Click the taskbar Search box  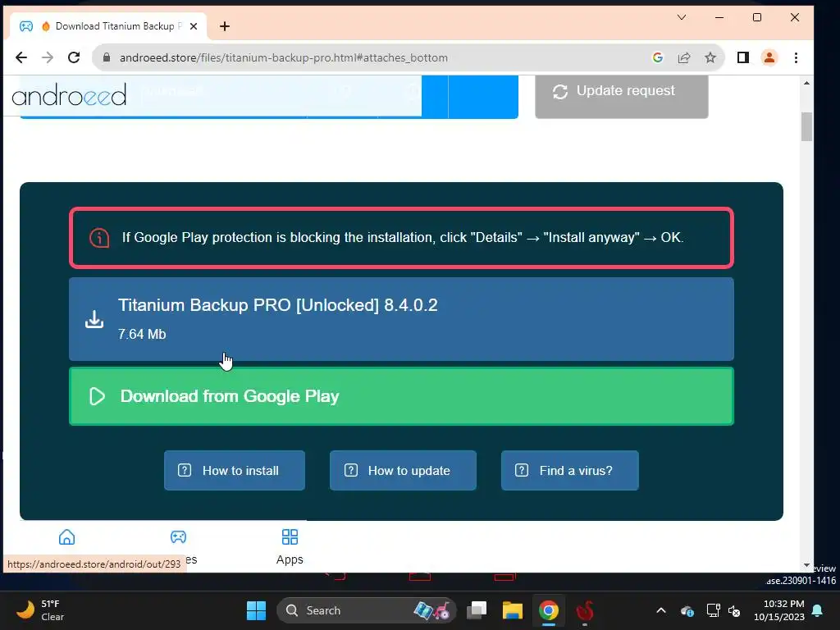pyautogui.click(x=366, y=610)
